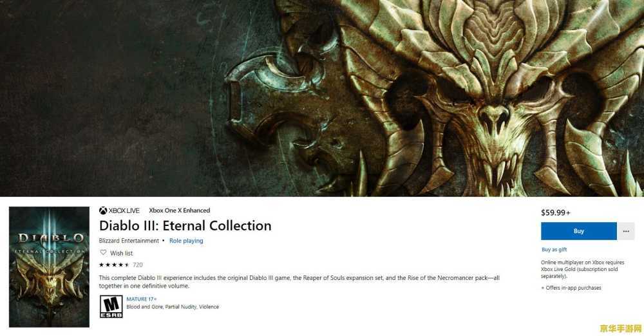Open the Buy as gift link

(x=554, y=249)
